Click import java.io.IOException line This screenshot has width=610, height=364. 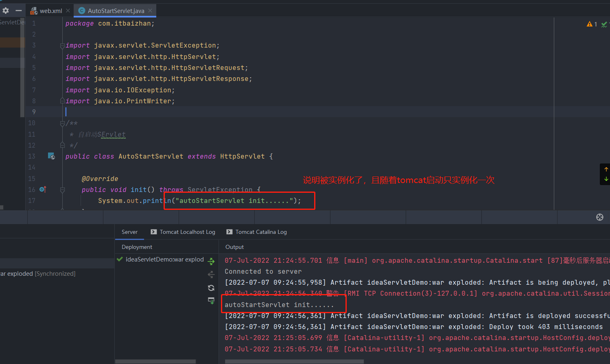click(x=120, y=90)
